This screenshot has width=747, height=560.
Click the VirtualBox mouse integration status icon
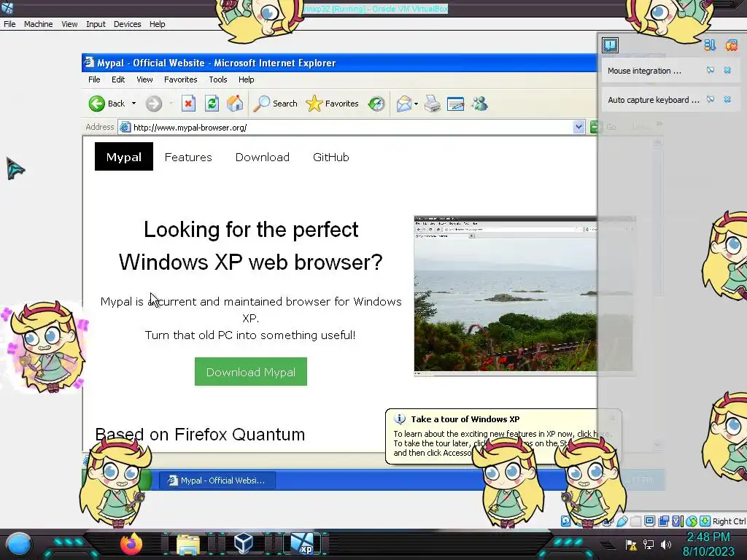click(692, 521)
